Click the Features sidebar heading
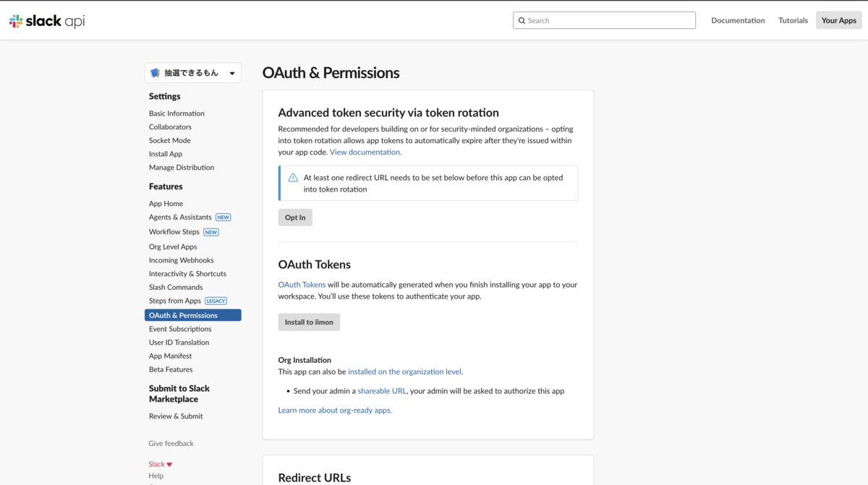This screenshot has width=868, height=485. [x=166, y=186]
